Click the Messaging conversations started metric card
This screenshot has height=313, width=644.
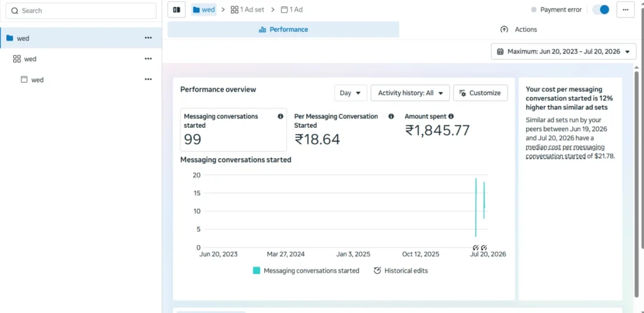[x=234, y=130]
